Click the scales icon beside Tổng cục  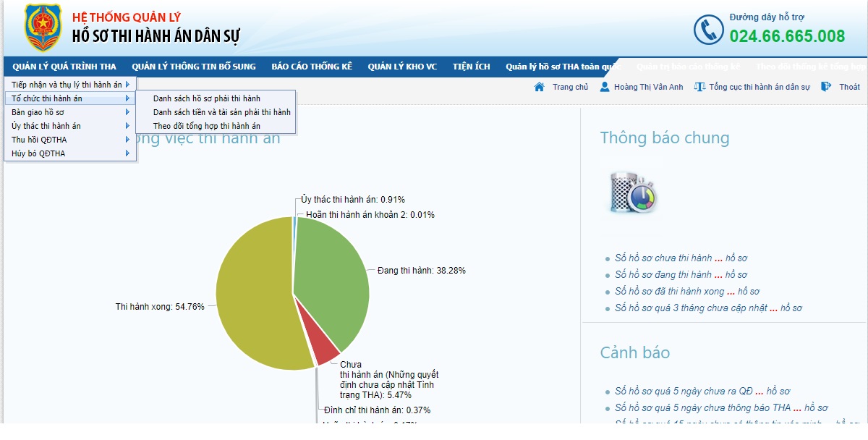[x=699, y=87]
